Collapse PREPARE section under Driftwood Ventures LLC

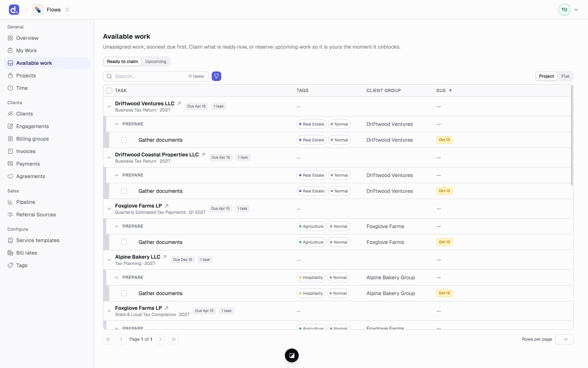116,124
